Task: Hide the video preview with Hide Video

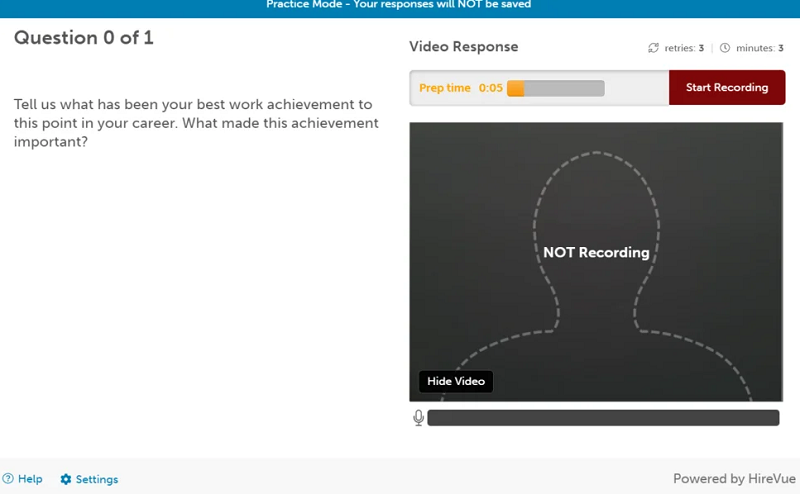Action: pyautogui.click(x=455, y=381)
